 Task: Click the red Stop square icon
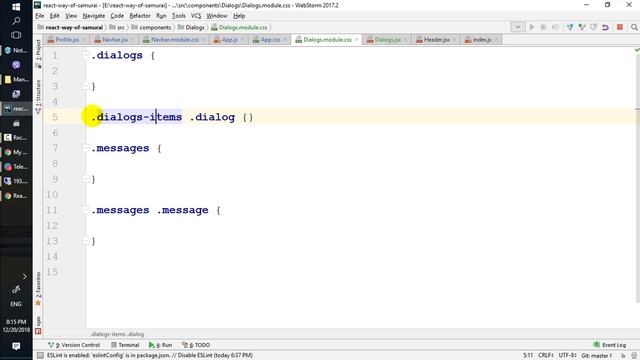tap(620, 27)
